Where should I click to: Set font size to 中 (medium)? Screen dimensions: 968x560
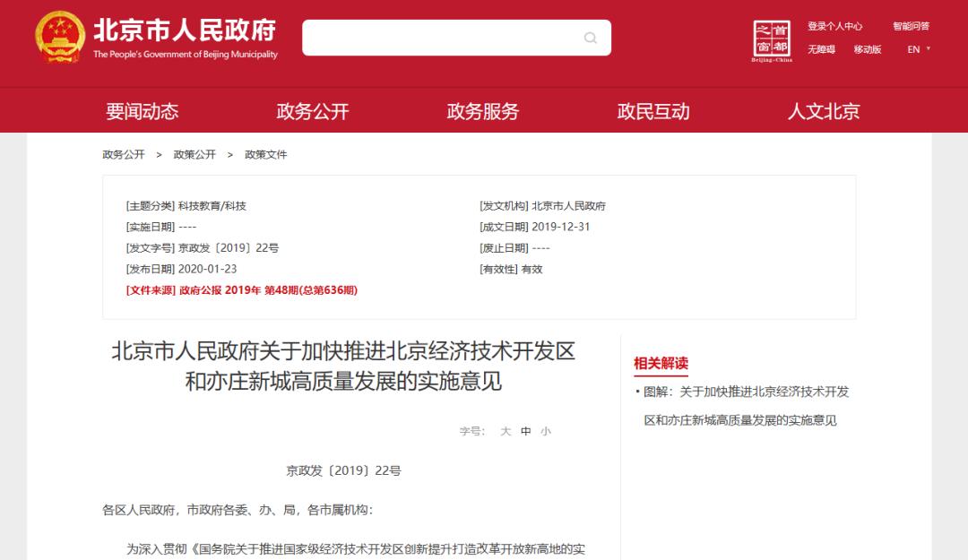click(x=524, y=430)
